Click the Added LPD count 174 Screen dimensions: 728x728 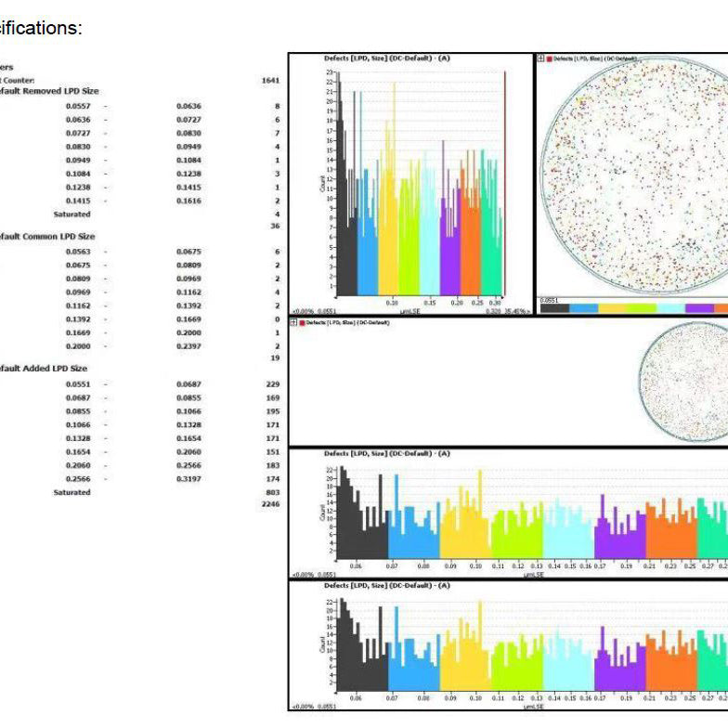(273, 479)
